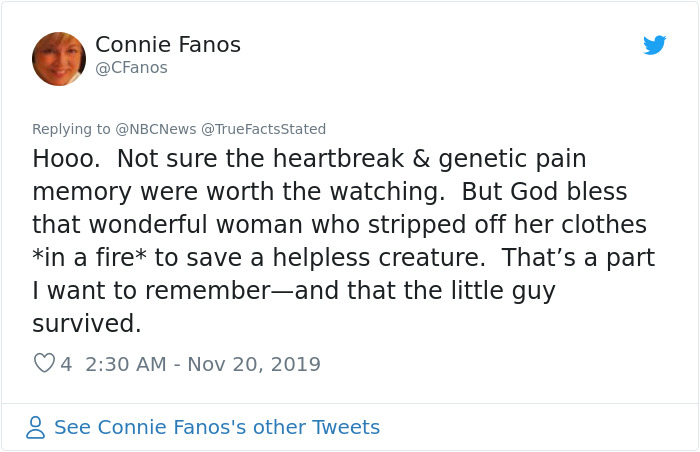The height and width of the screenshot is (452, 700).
Task: Open Connie Fanos's profile avatar
Action: tap(59, 59)
